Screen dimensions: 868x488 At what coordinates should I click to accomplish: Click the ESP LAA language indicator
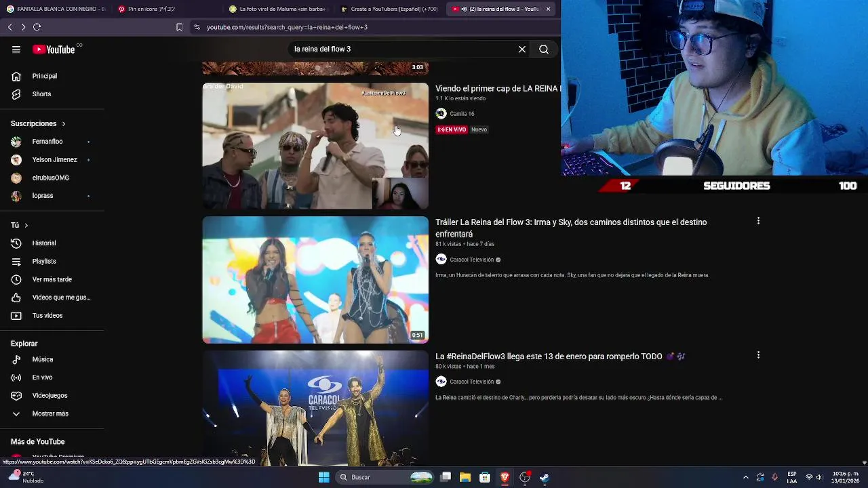click(792, 477)
